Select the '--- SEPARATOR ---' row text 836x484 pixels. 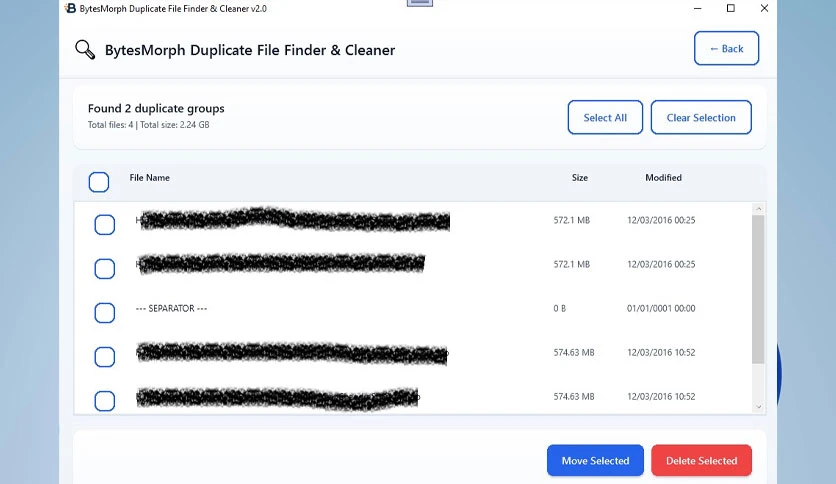(x=171, y=308)
